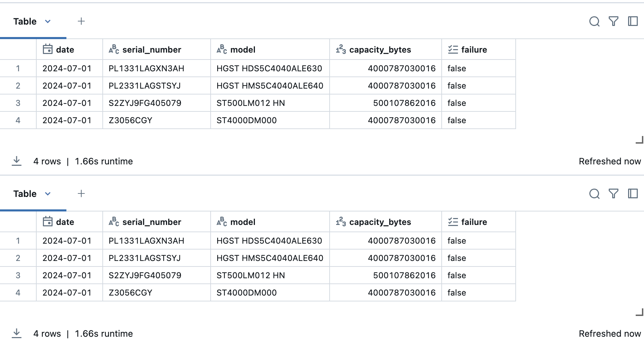This screenshot has width=644, height=344.
Task: Click the capacity_bytes column header in the top table
Action: click(380, 50)
